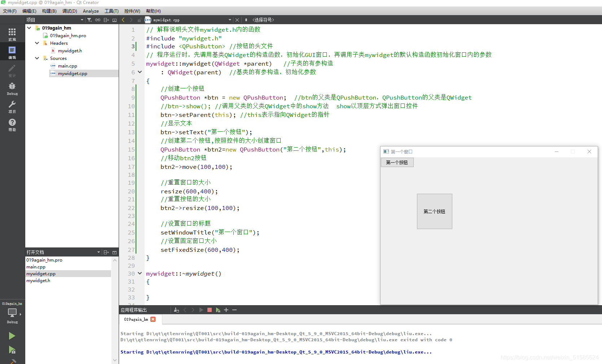This screenshot has width=602, height=364.
Task: Go to previous item in output pane
Action: (185, 310)
